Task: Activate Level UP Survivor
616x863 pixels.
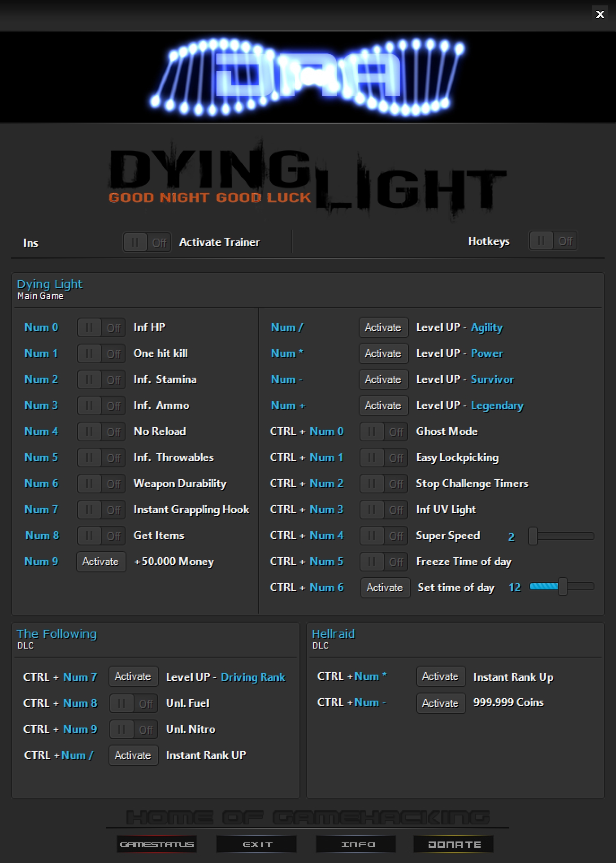Action: pyautogui.click(x=383, y=379)
